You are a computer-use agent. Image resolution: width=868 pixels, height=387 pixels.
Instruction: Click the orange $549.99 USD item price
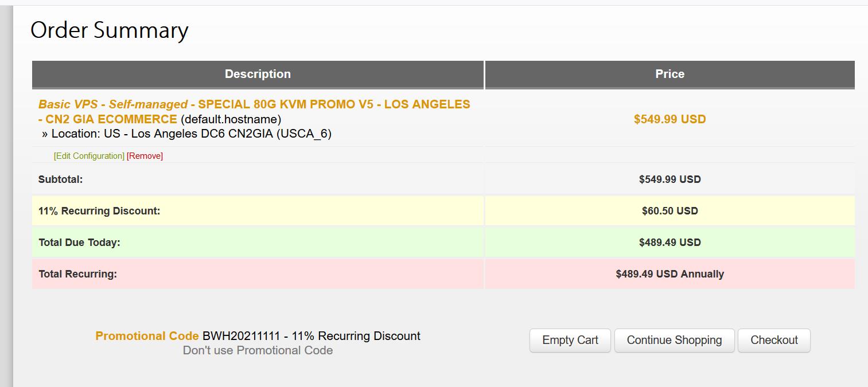click(670, 119)
